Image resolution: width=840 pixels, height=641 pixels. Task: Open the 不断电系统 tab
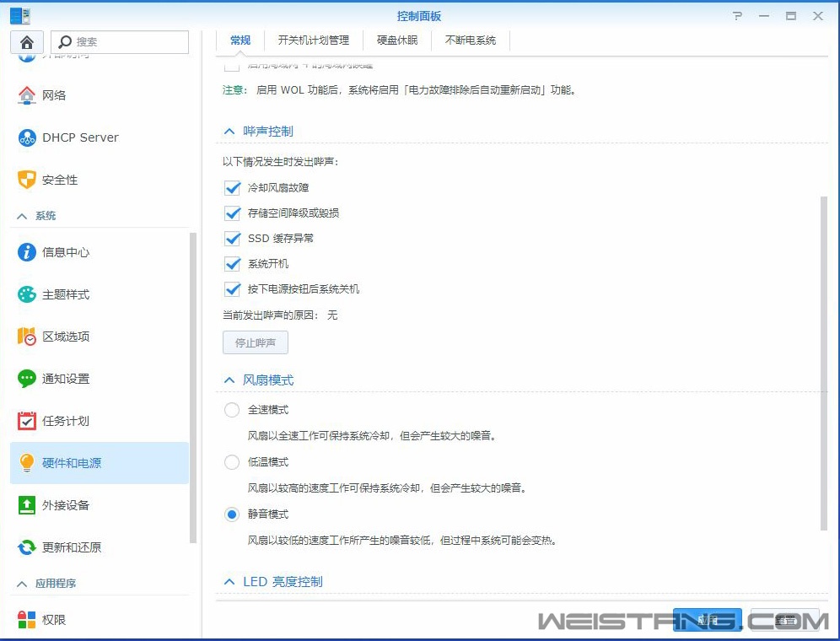(471, 40)
